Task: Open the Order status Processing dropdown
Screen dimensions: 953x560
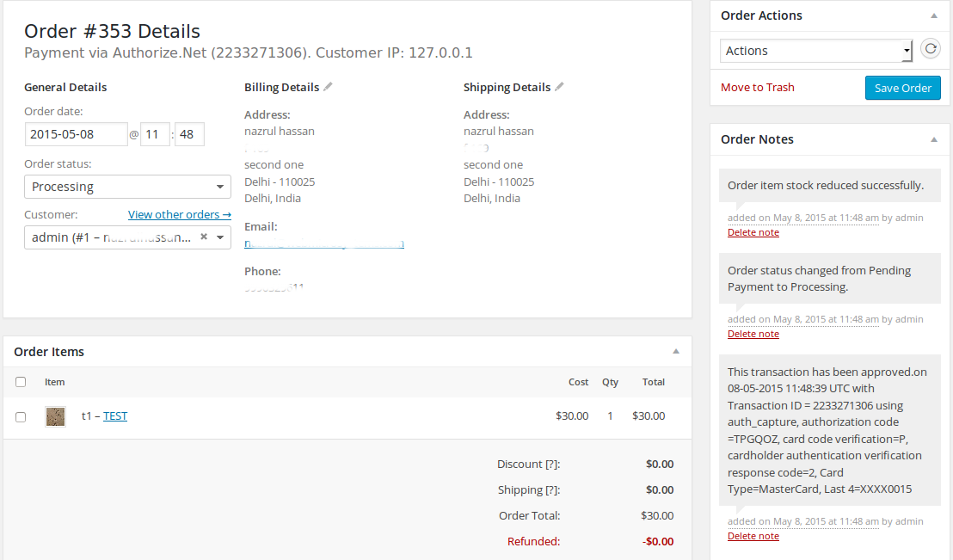Action: 127,187
